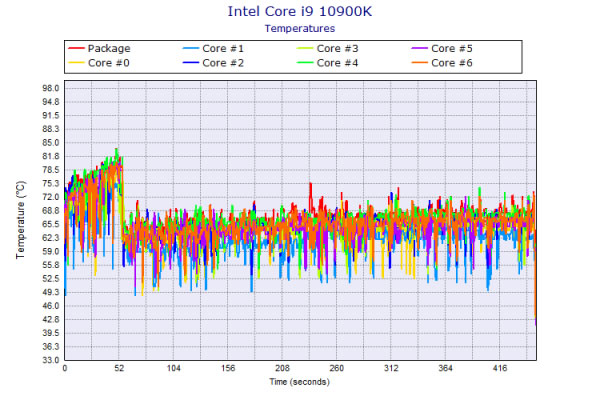Click the 'Temperature (°C)' axis label
This screenshot has width=600, height=400.
click(20, 220)
